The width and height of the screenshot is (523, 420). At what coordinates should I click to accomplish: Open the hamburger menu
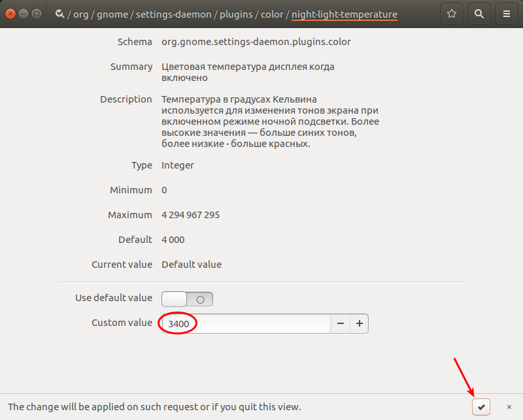coord(506,14)
